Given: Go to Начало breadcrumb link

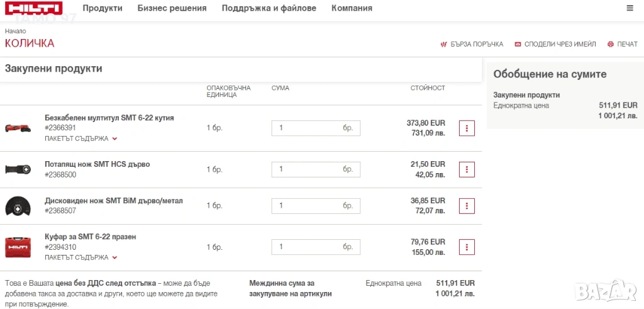Looking at the screenshot, I should [x=16, y=31].
